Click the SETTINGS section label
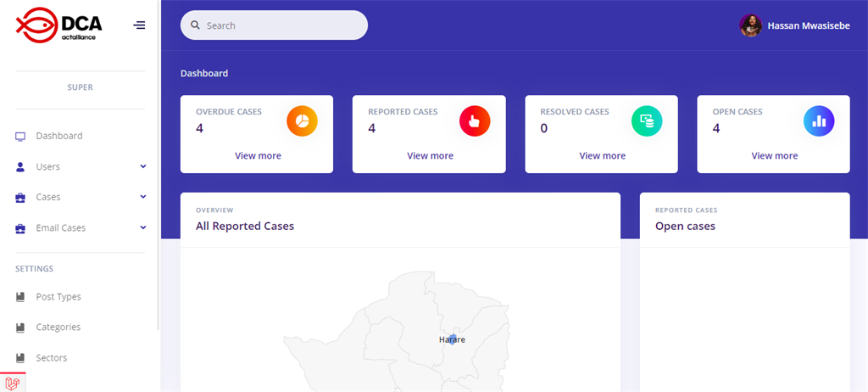The image size is (868, 392). pyautogui.click(x=34, y=269)
